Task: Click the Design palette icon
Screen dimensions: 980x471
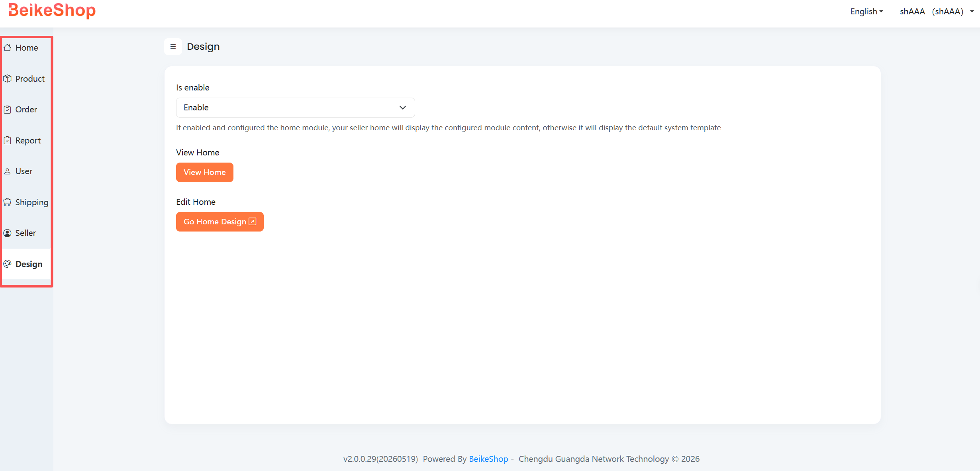Action: click(7, 264)
